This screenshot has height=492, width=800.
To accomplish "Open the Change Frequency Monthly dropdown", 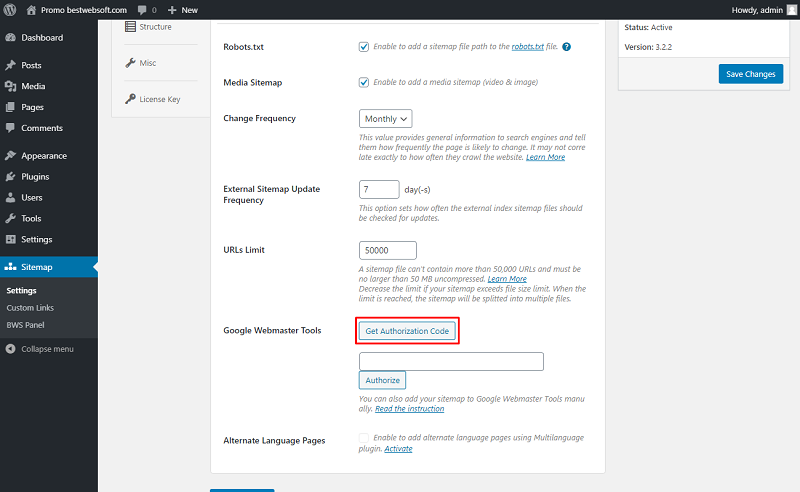I will (x=385, y=118).
